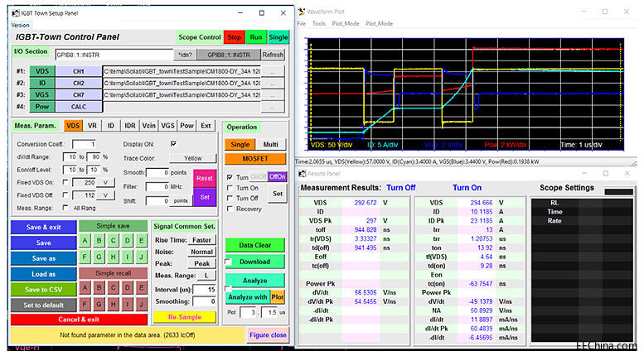Toggle the Display ON checkbox
The image size is (644, 356).
click(x=173, y=144)
